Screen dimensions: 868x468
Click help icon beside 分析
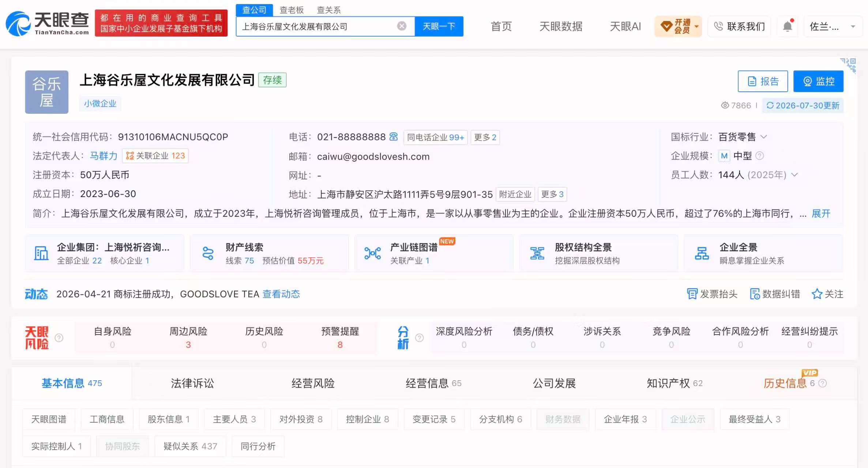point(420,338)
